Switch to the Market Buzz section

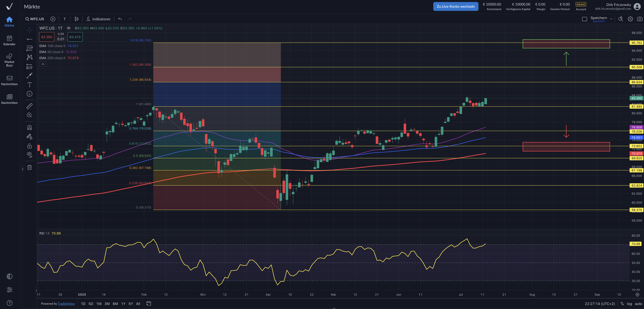tap(9, 60)
